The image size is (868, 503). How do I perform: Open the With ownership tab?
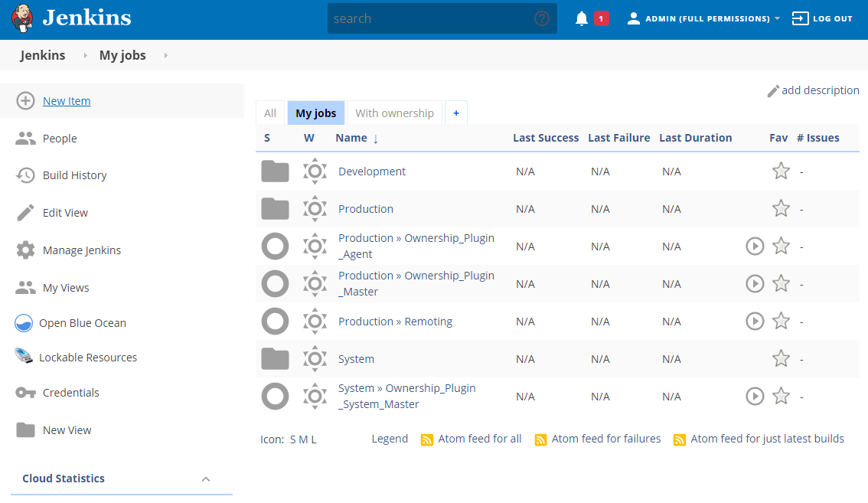[395, 113]
